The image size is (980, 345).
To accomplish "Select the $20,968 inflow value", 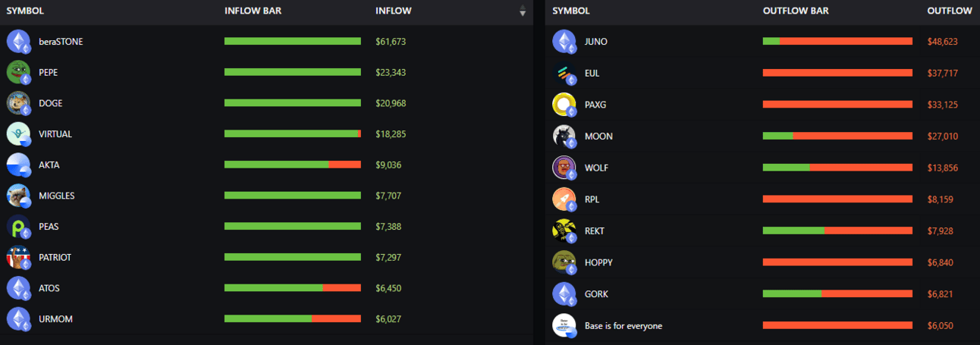I will pos(391,103).
